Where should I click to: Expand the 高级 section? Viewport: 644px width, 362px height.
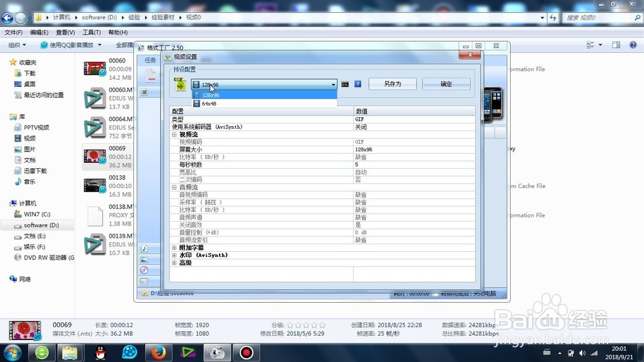(174, 263)
